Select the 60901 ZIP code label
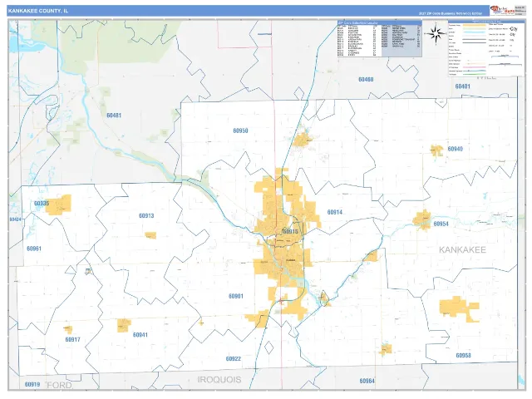532x399 pixels. (236, 296)
